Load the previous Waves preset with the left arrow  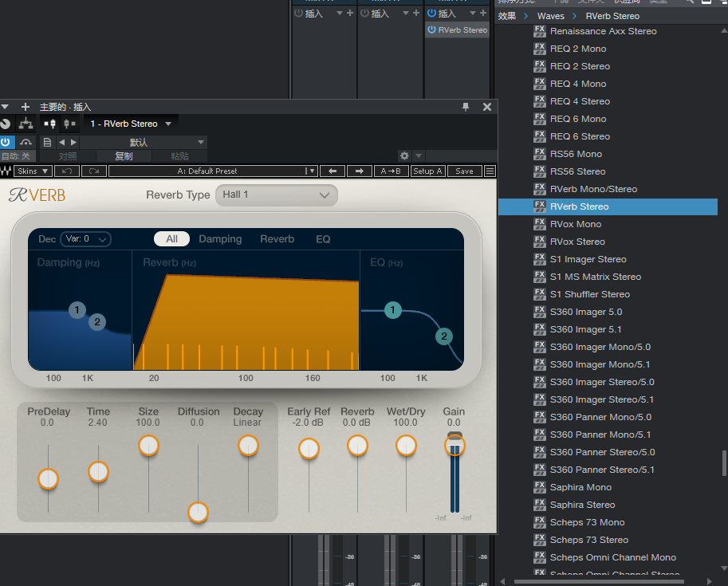pos(333,171)
